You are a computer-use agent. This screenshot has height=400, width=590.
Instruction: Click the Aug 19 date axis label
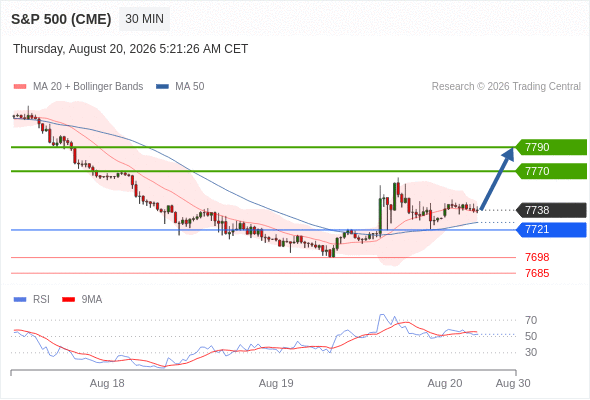(x=276, y=383)
